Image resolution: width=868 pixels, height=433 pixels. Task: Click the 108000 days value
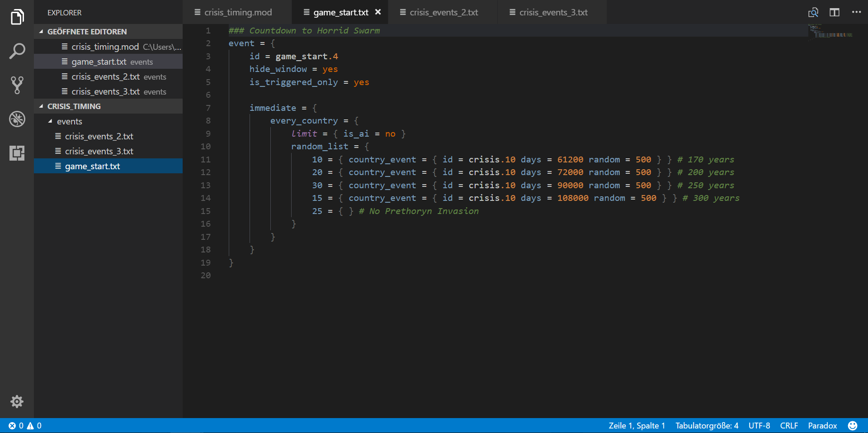tap(573, 198)
